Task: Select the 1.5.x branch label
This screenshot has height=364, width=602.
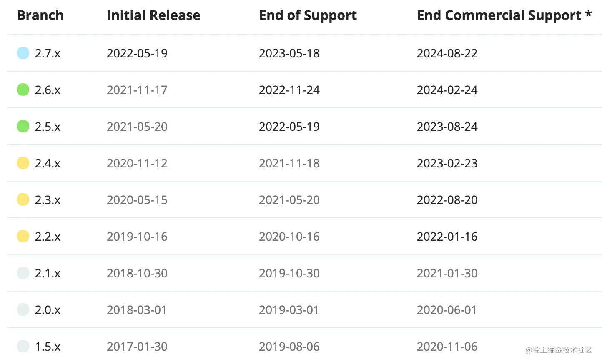Action: (x=48, y=347)
